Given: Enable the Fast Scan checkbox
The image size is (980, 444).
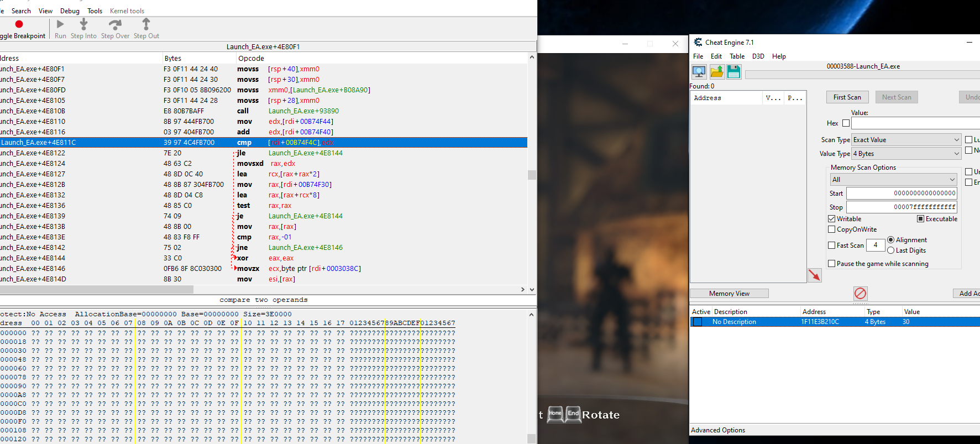Looking at the screenshot, I should point(831,245).
